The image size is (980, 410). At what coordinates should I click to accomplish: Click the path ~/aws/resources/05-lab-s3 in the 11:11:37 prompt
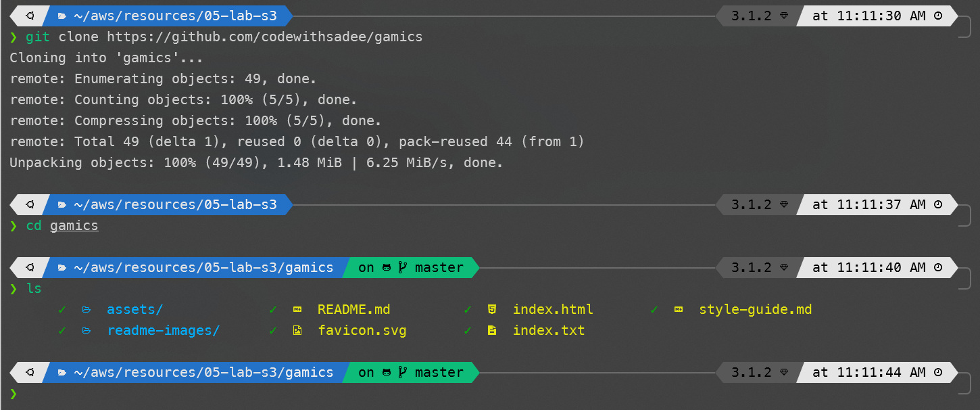tap(176, 204)
